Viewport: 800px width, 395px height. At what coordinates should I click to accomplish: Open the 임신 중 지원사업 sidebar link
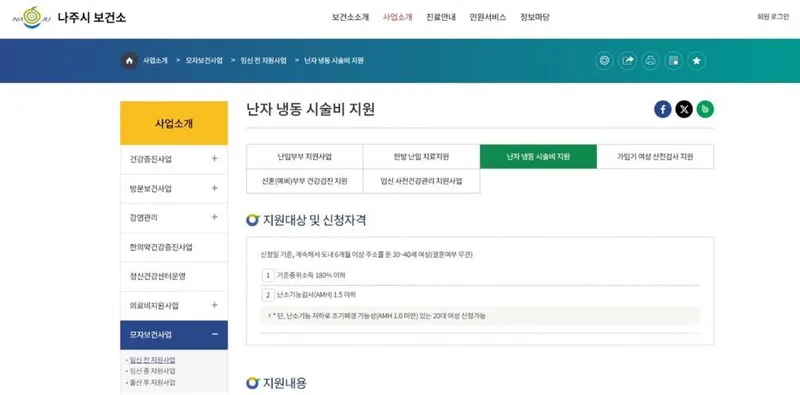tap(153, 371)
